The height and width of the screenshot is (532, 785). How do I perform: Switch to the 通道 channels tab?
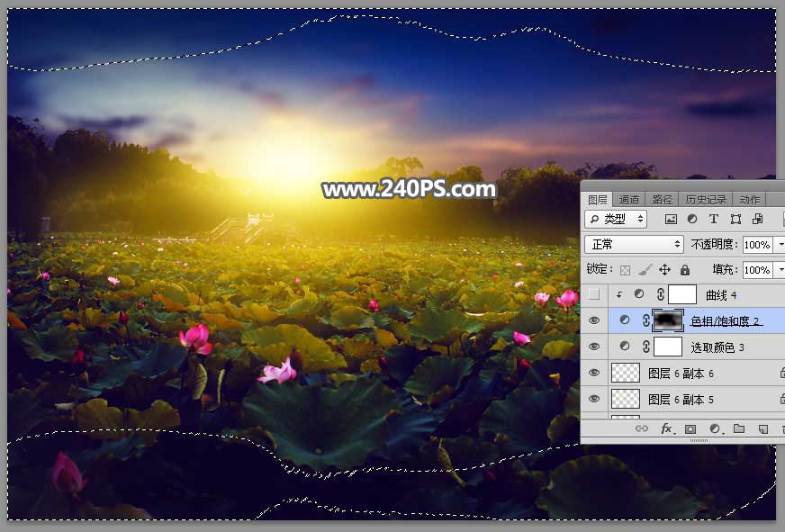pyautogui.click(x=627, y=198)
